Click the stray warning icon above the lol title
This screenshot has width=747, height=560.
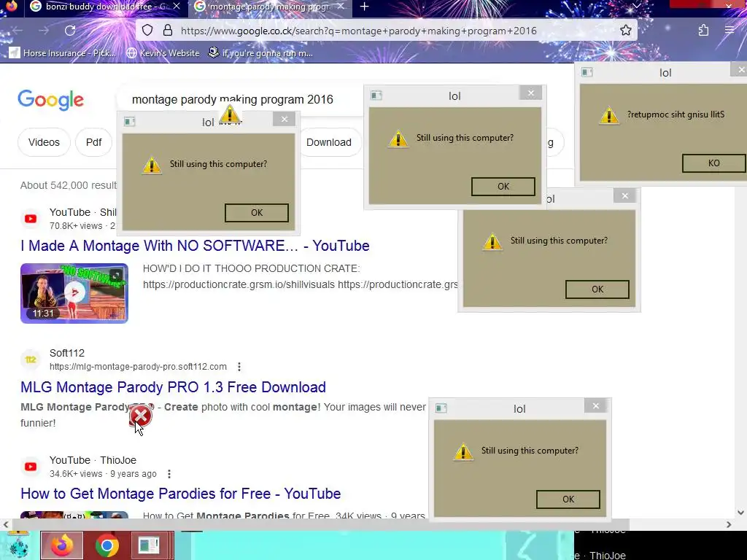[x=230, y=114]
